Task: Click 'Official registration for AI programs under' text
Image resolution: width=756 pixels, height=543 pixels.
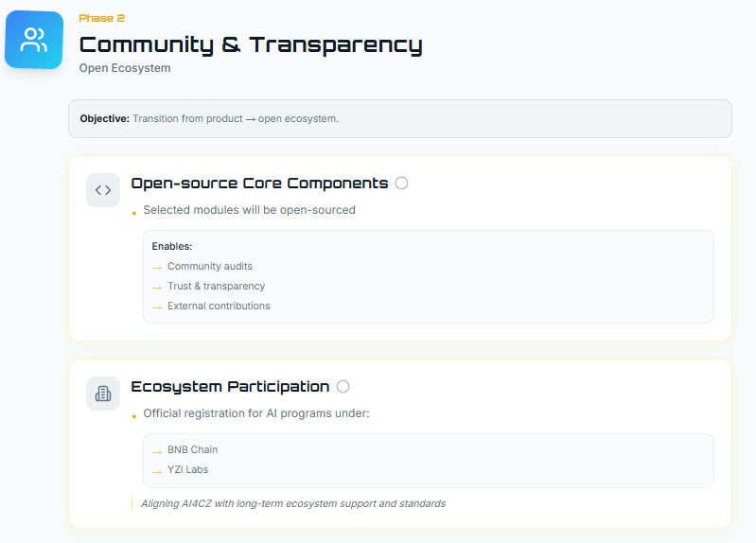Action: click(256, 413)
